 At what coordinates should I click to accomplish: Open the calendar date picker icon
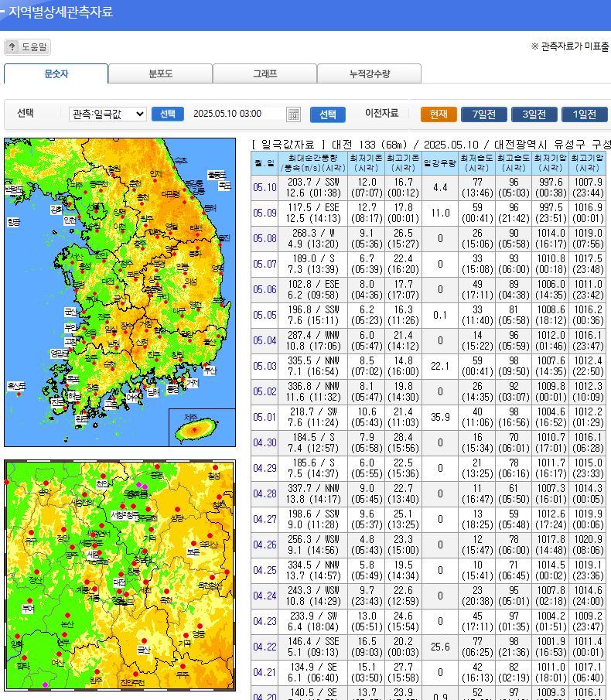coord(293,114)
